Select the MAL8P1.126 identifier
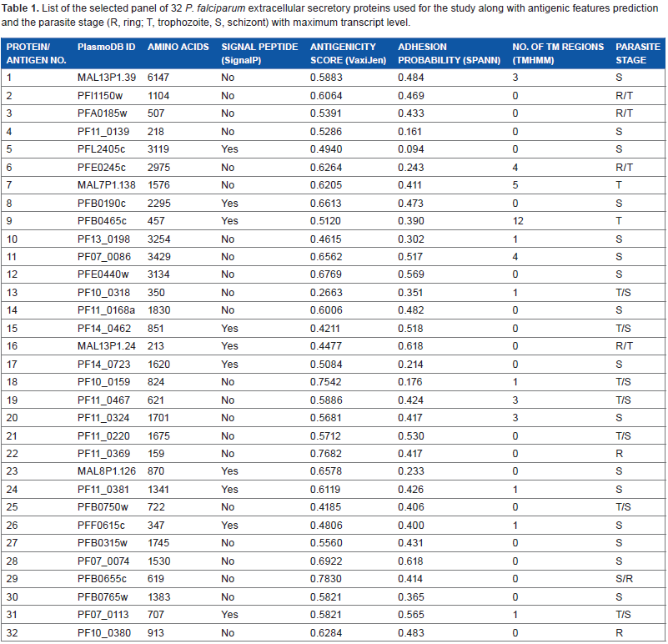Screen dimensions: 668x644 click(107, 471)
